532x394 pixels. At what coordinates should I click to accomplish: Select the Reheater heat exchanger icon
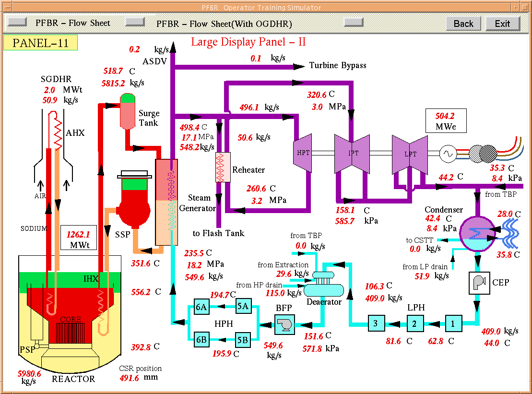223,167
